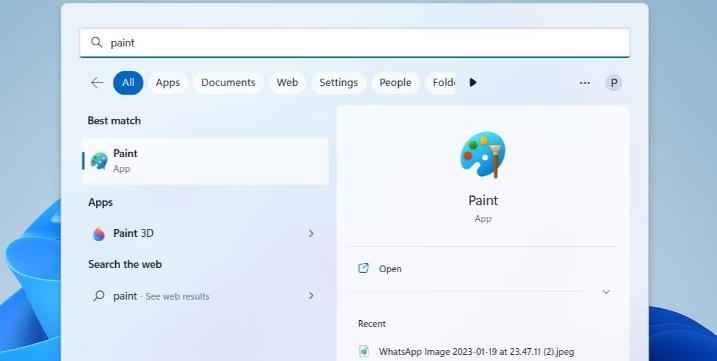Switch to the Apps filter tab
Viewport: 717px width, 361px height.
pos(167,83)
